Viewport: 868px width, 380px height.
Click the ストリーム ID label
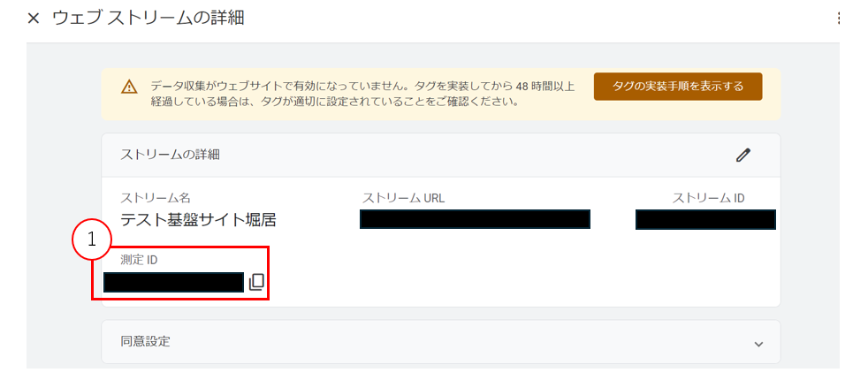[708, 198]
